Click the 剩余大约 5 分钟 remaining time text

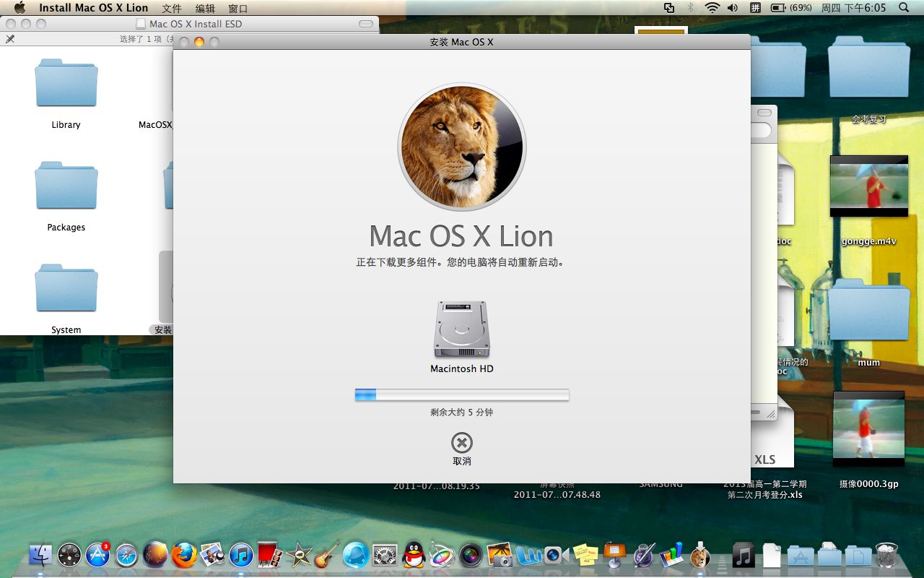[x=462, y=412]
